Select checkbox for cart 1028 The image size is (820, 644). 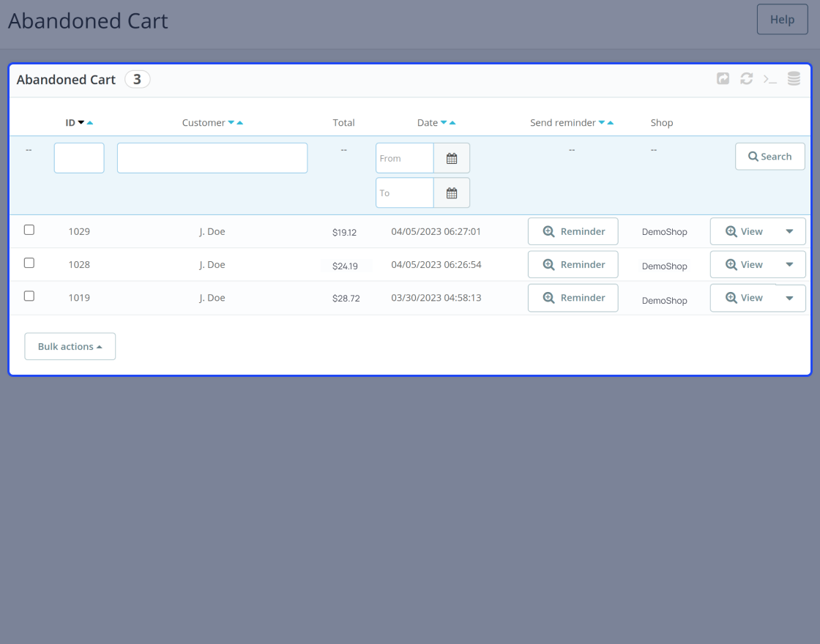pyautogui.click(x=29, y=263)
